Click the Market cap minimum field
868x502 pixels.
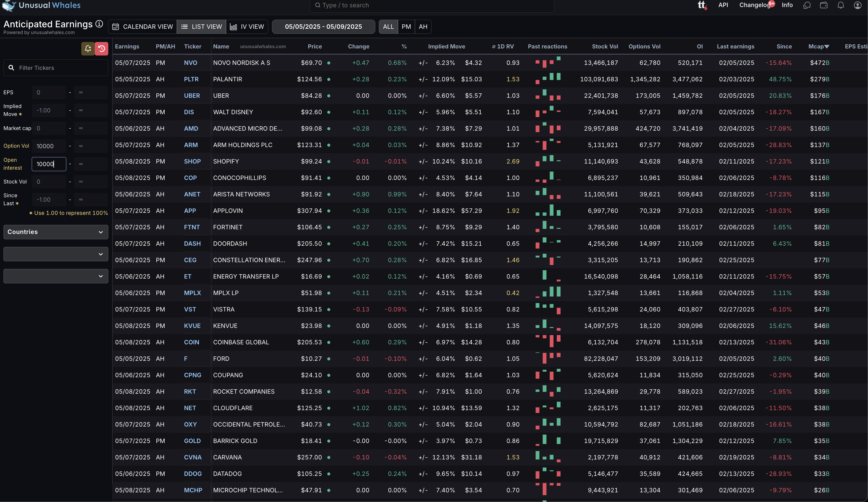point(49,128)
